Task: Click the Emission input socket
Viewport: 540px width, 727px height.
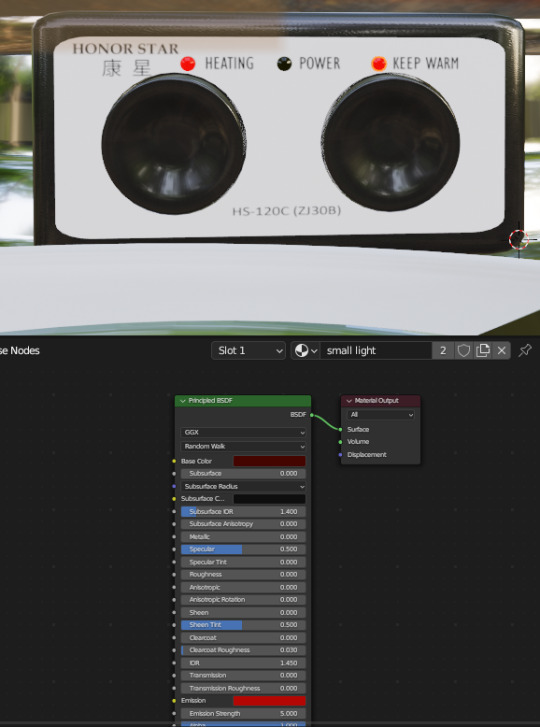Action: click(174, 701)
